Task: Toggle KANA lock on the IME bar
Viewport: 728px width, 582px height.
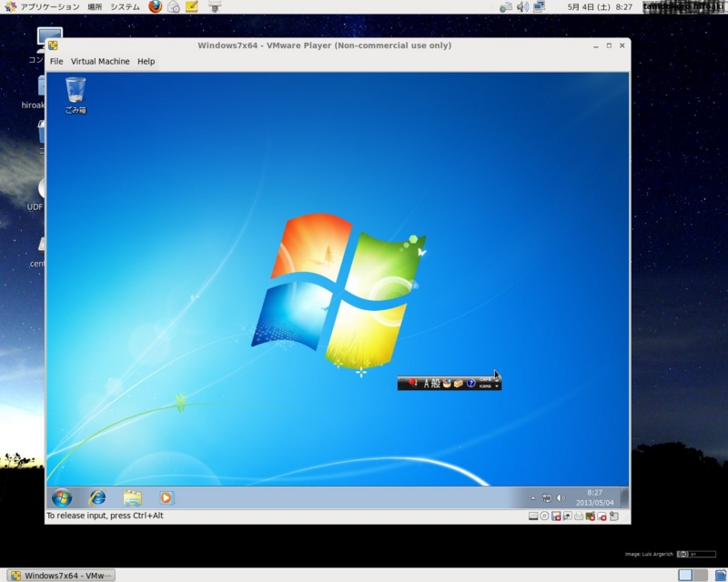Action: (x=485, y=386)
